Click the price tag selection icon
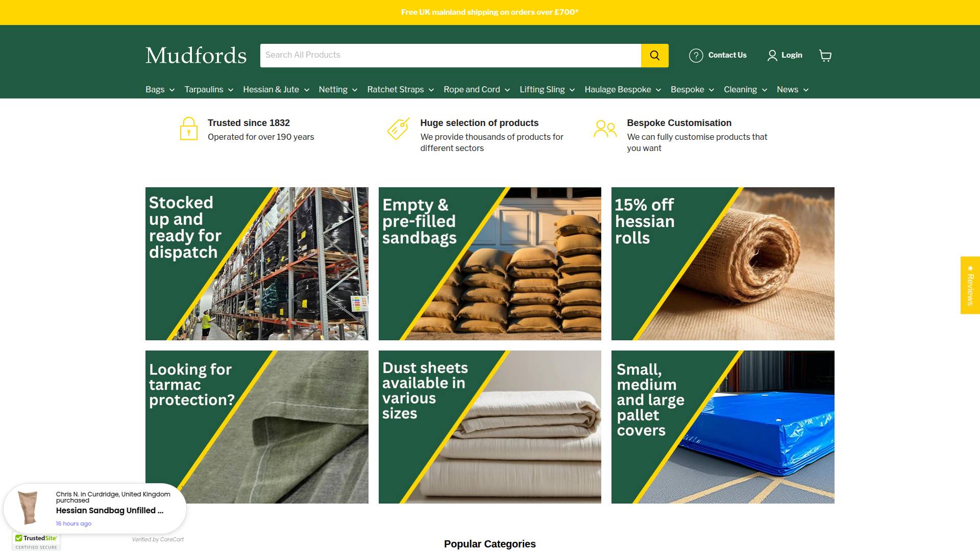 398,129
